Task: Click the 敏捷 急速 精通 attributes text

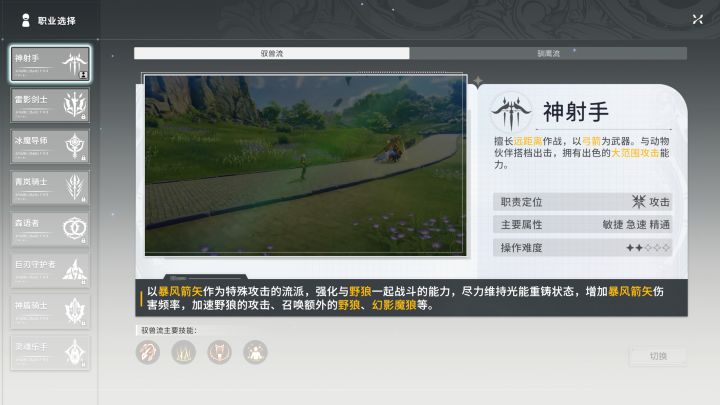Action: click(x=636, y=225)
